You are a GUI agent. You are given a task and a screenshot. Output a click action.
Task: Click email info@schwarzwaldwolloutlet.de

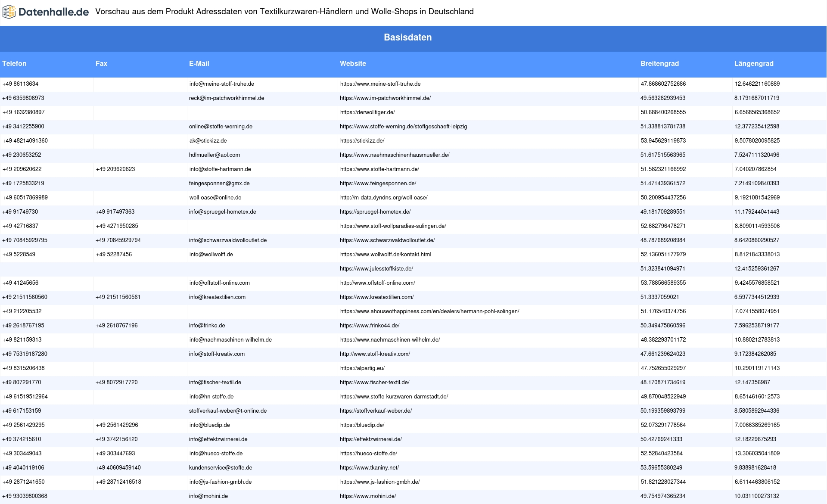coord(228,240)
